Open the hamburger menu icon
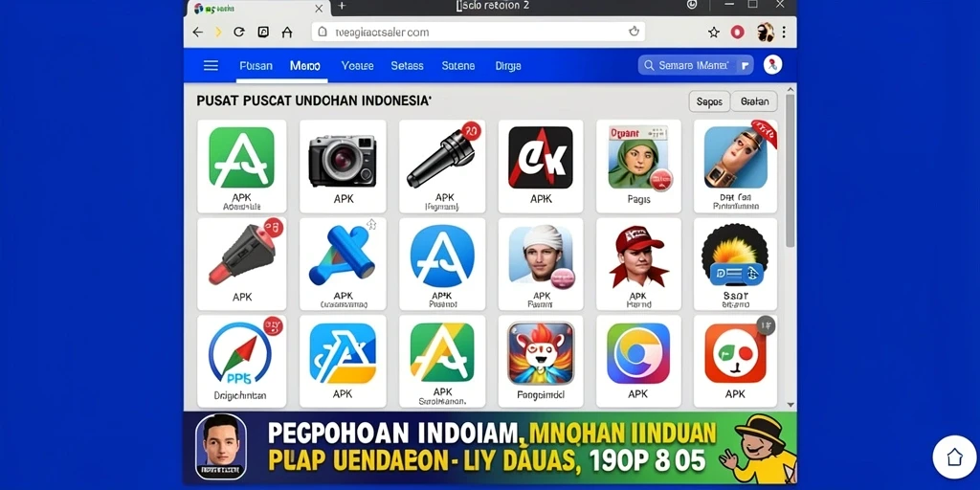Image resolution: width=980 pixels, height=490 pixels. tap(211, 66)
